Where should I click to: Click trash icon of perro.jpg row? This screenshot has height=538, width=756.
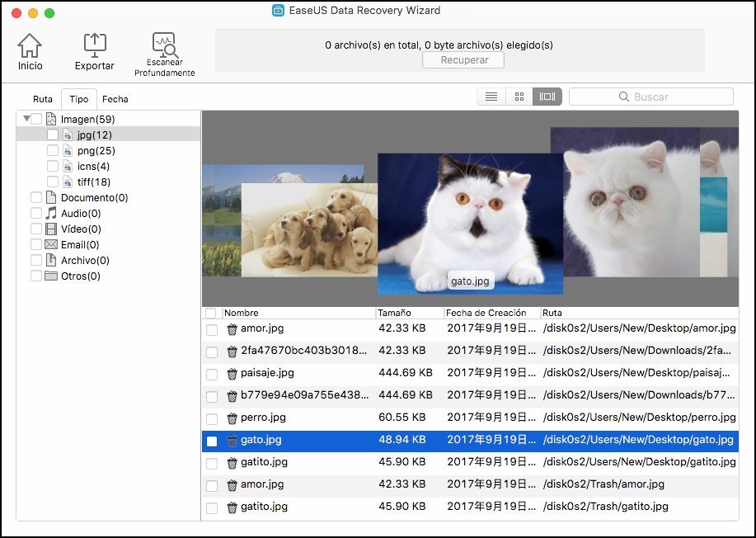click(x=232, y=418)
